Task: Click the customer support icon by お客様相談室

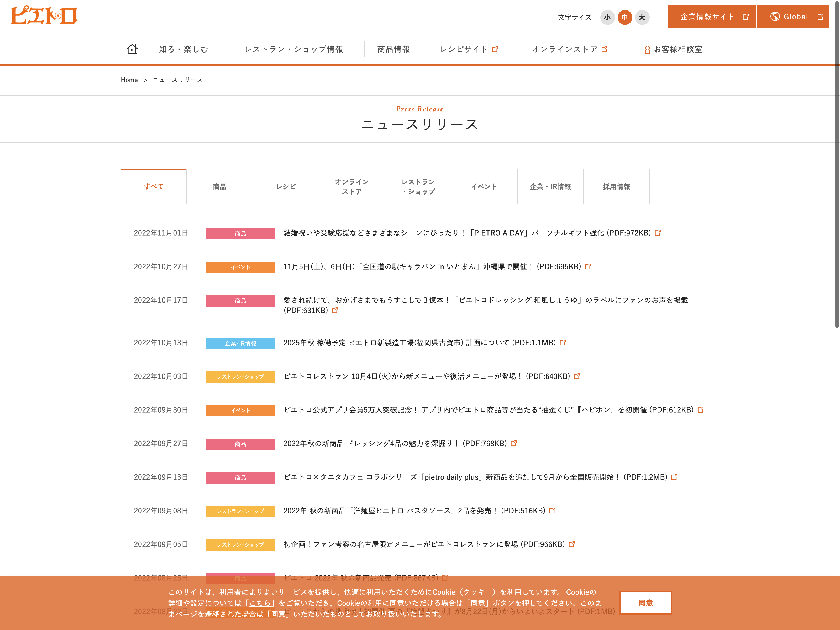Action: coord(648,50)
